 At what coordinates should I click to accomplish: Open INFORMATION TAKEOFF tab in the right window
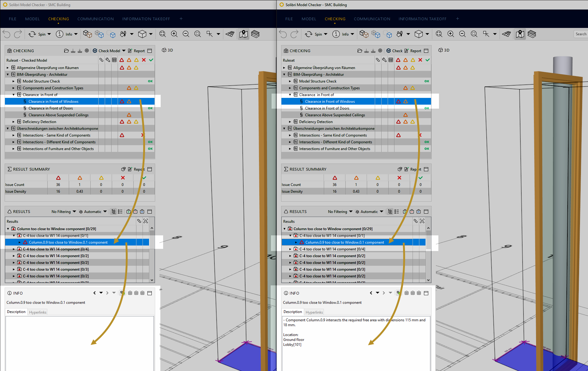[x=422, y=19]
